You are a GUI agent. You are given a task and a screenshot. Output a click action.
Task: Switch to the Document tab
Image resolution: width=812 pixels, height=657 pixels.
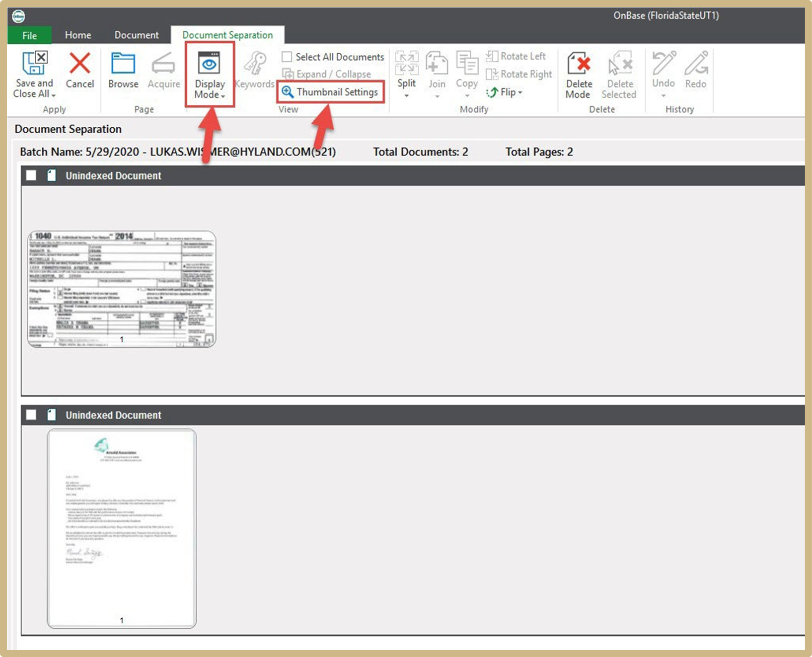click(137, 35)
